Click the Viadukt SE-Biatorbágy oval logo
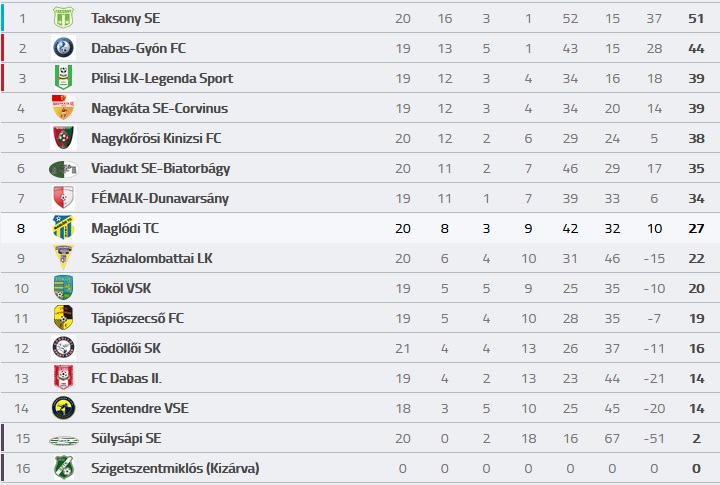This screenshot has height=485, width=720. click(63, 168)
